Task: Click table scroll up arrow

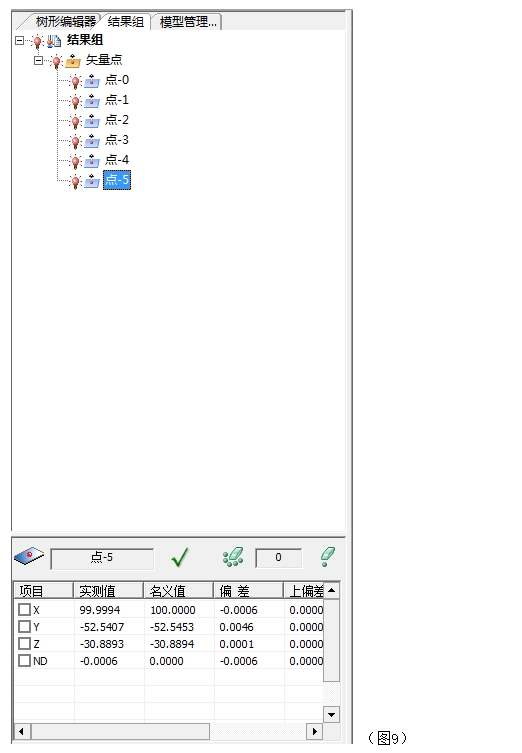Action: [331, 591]
